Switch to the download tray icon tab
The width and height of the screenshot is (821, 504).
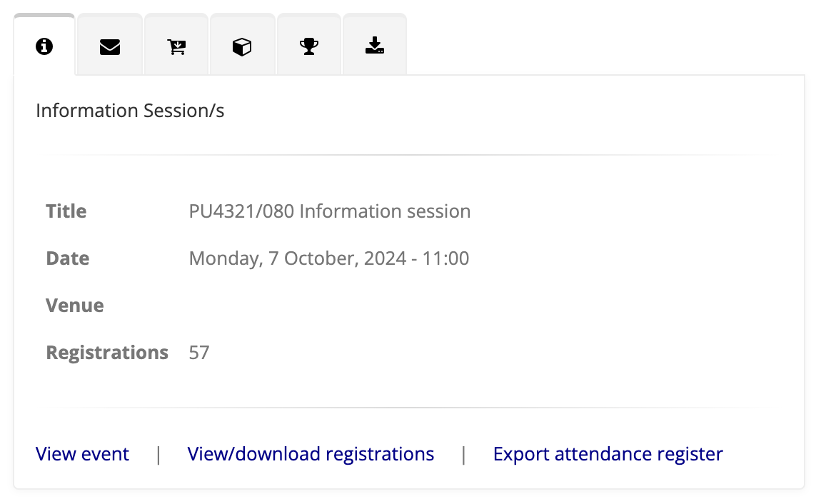[375, 47]
